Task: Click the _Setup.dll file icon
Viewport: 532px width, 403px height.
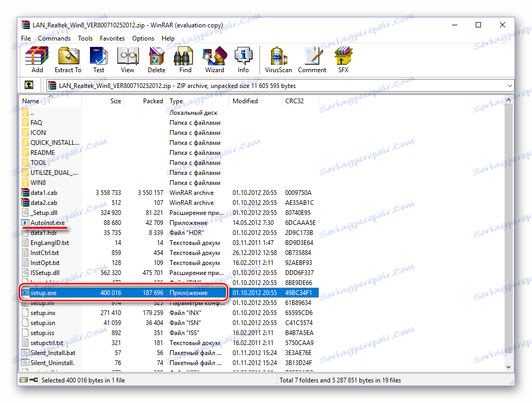Action: [x=25, y=212]
